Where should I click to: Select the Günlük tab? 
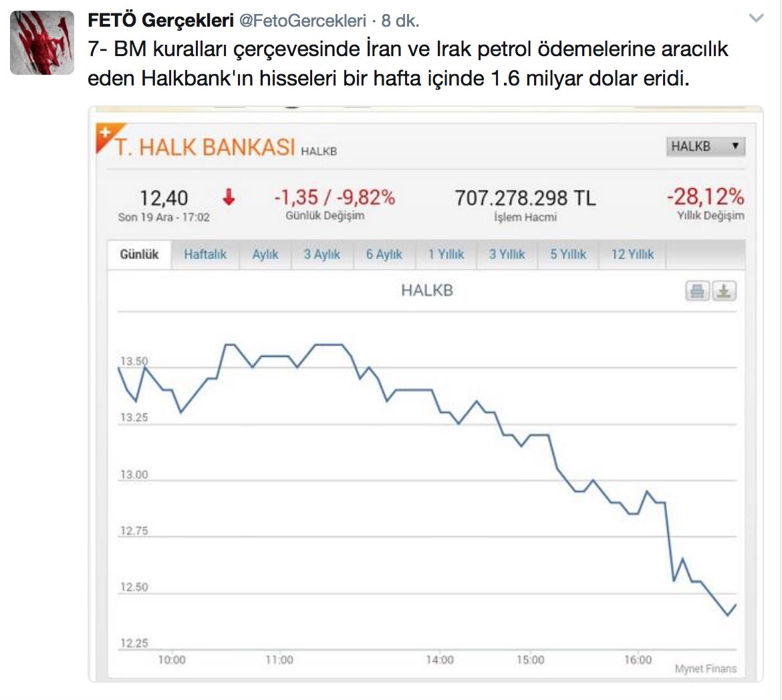click(140, 254)
